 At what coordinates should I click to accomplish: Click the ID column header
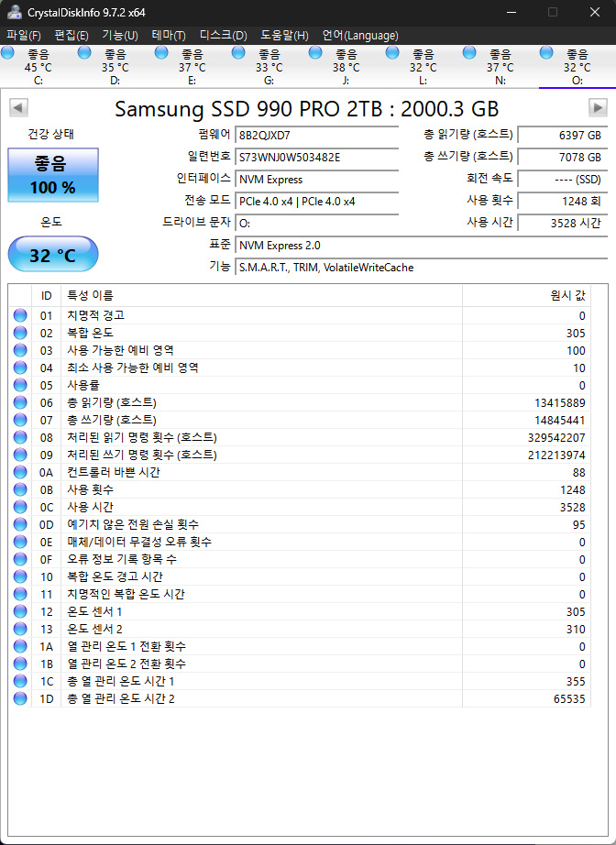[47, 296]
